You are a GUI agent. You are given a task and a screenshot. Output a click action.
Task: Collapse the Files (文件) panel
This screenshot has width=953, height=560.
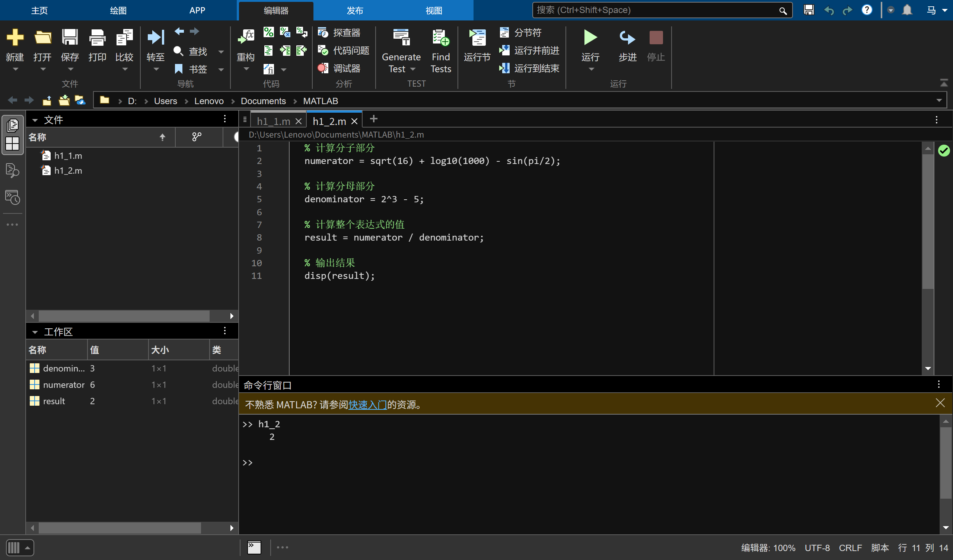(35, 120)
